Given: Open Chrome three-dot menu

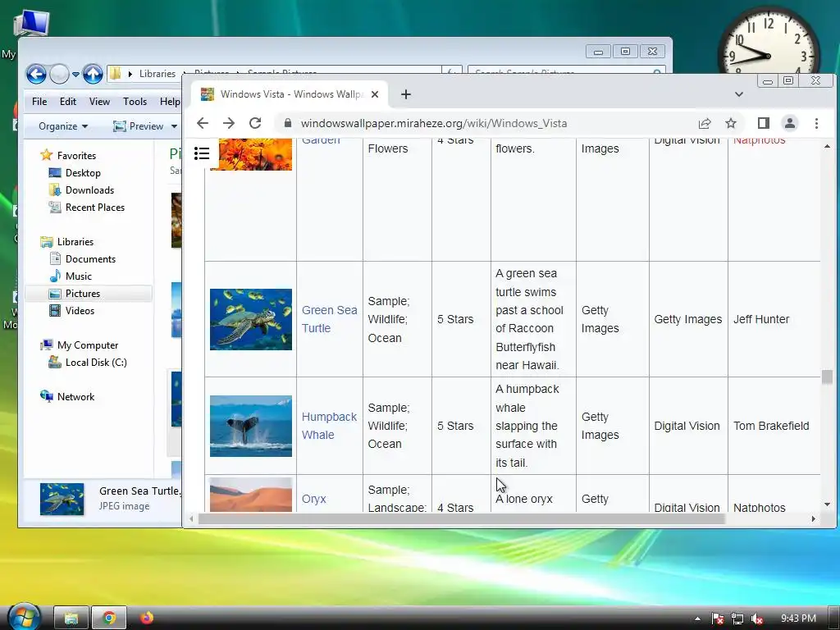Looking at the screenshot, I should click(x=816, y=123).
